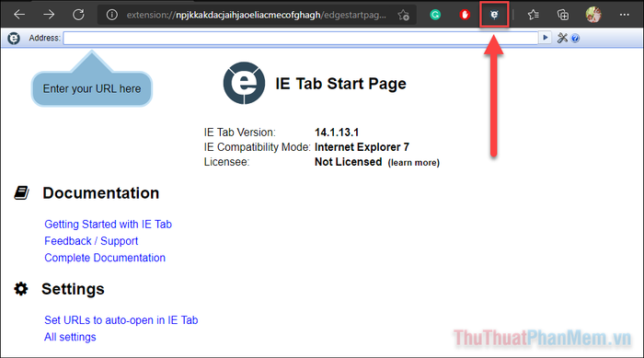Viewport: 644px width, 358px height.
Task: Go back to the previous page
Action: (19, 15)
